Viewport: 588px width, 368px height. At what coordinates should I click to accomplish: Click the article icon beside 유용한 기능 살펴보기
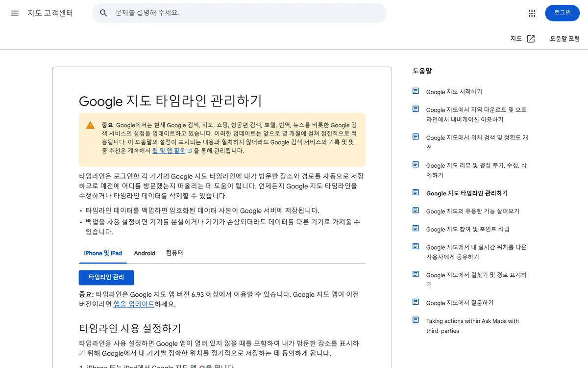[x=416, y=210]
